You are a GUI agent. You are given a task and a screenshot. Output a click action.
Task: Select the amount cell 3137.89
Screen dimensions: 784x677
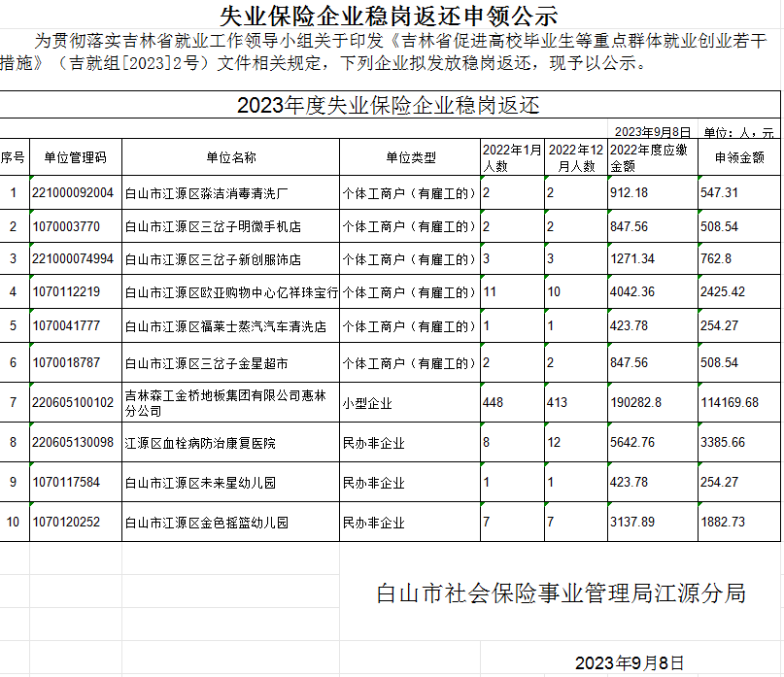coord(653,522)
